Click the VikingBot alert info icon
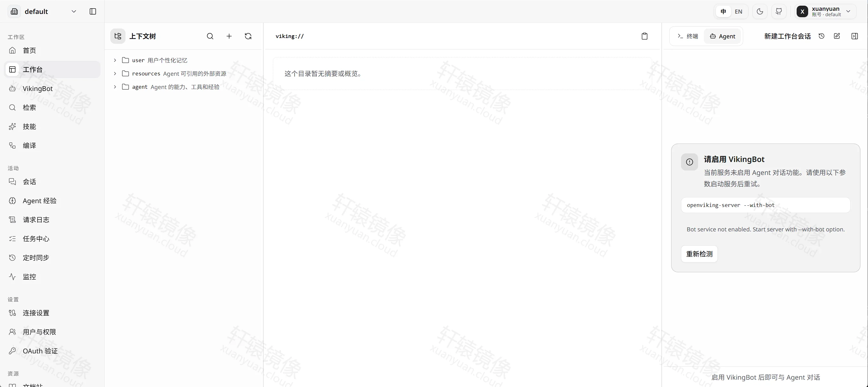Image resolution: width=868 pixels, height=387 pixels. click(x=689, y=162)
